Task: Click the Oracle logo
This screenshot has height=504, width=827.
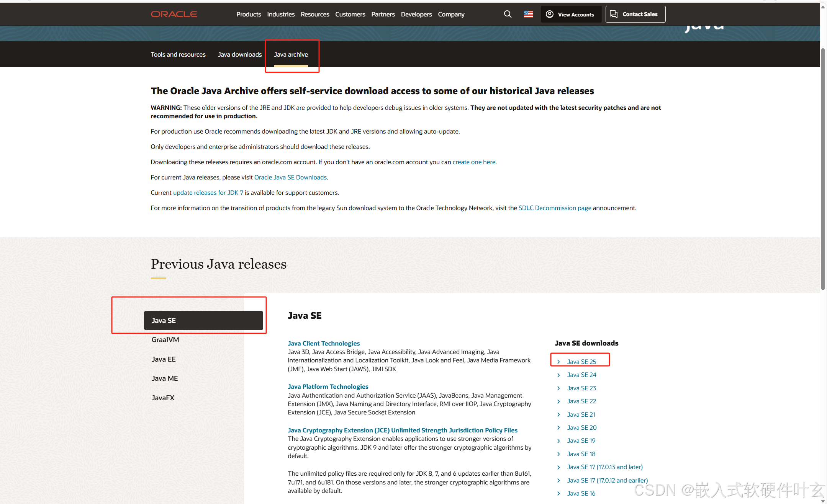Action: click(174, 14)
